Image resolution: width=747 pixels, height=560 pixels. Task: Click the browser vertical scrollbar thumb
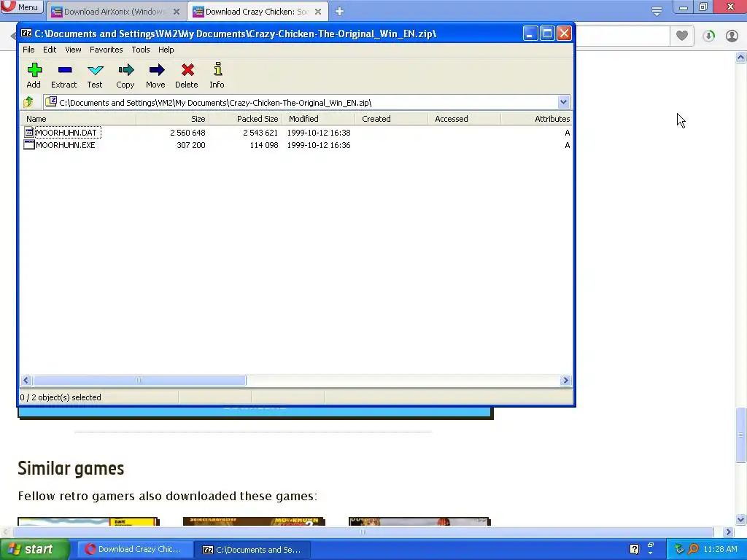[740, 435]
